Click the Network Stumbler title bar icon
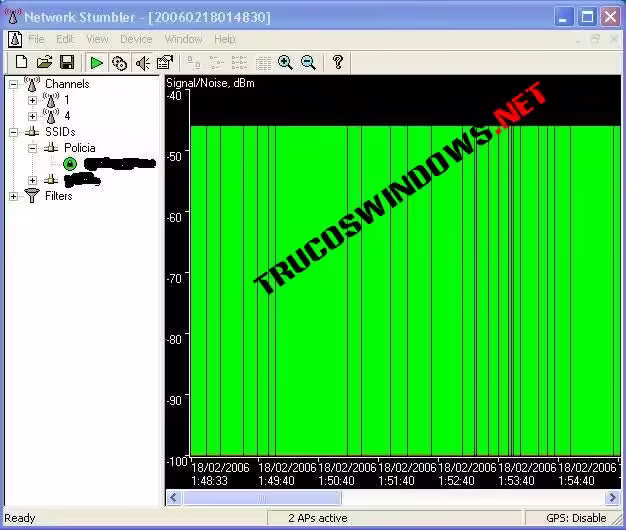Screen dimensions: 626x530 click(12, 16)
